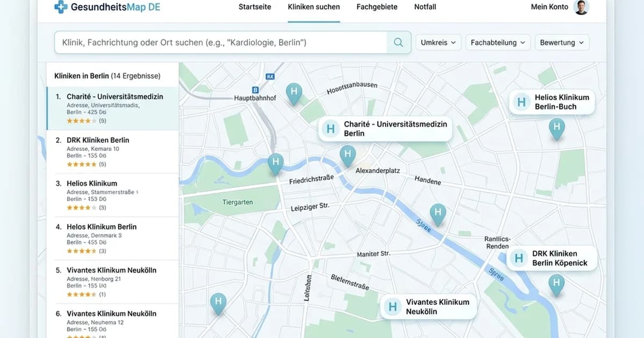
Task: Click the H icon in Helios Berlin-Buch card
Action: pyautogui.click(x=521, y=102)
